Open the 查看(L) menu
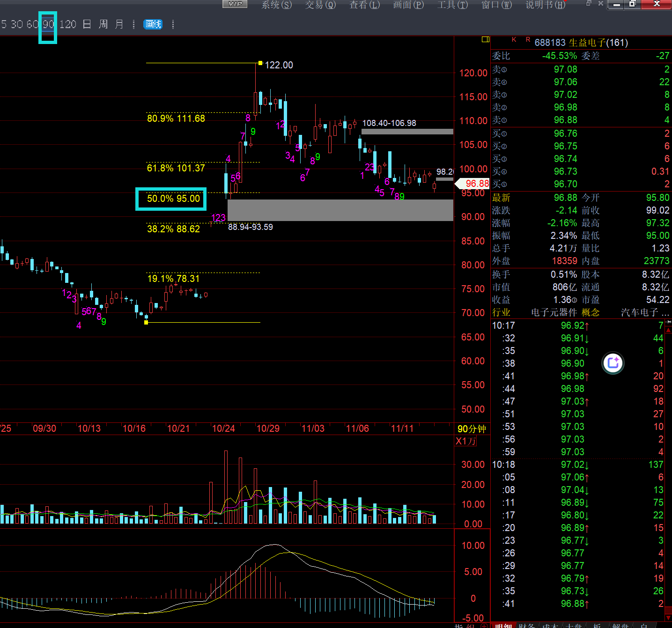Image resolution: width=672 pixels, height=628 pixels. pos(364,5)
